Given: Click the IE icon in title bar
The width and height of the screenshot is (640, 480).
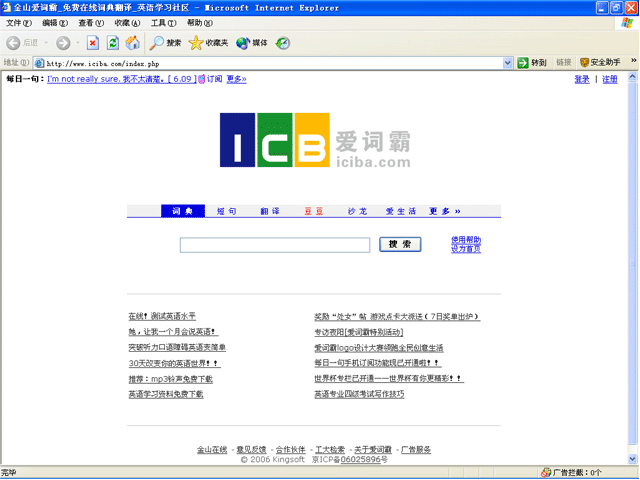Looking at the screenshot, I should pyautogui.click(x=6, y=7).
